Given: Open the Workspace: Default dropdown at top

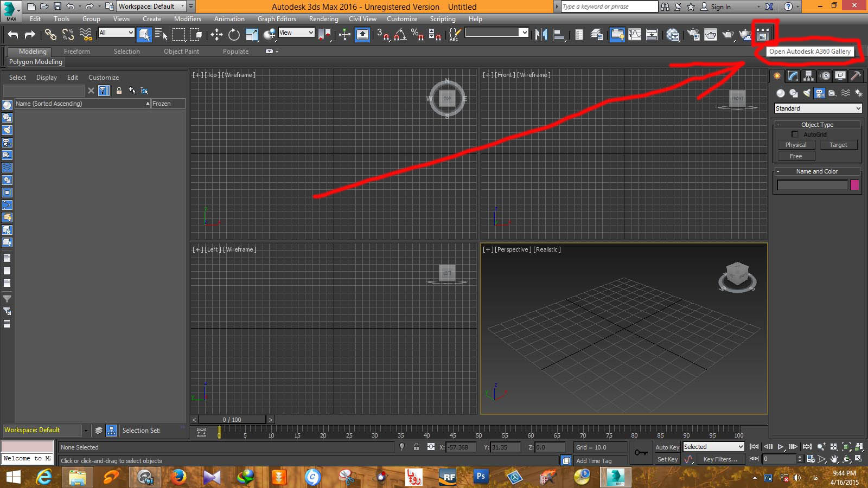Looking at the screenshot, I should (x=152, y=7).
